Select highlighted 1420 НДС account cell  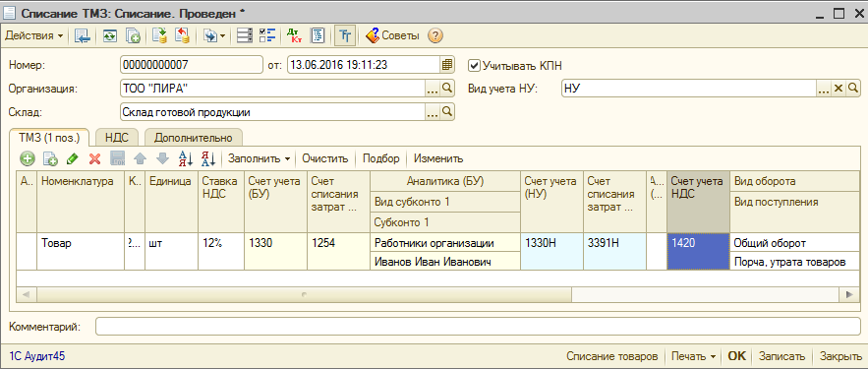(699, 252)
